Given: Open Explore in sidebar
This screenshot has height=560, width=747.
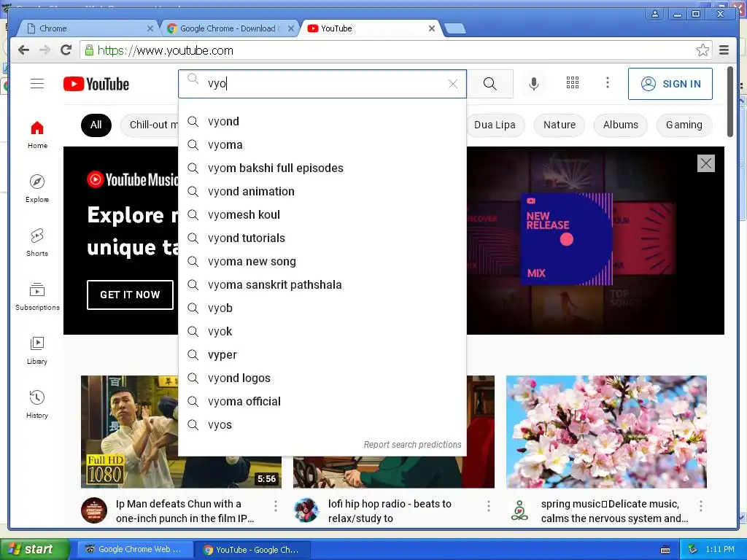Looking at the screenshot, I should 37,189.
